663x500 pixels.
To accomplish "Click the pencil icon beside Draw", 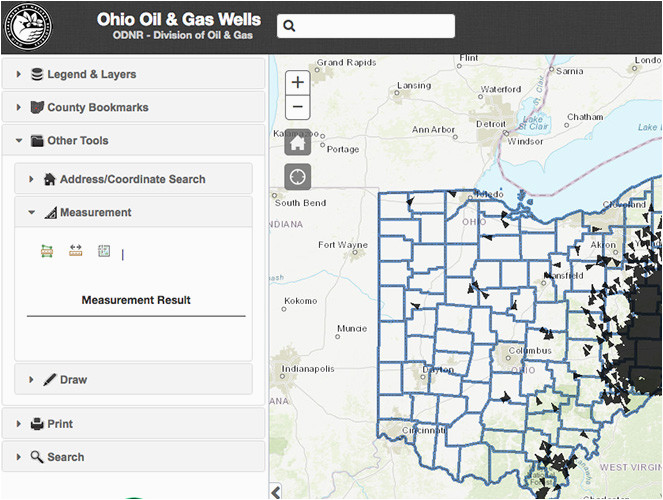I will tap(49, 380).
